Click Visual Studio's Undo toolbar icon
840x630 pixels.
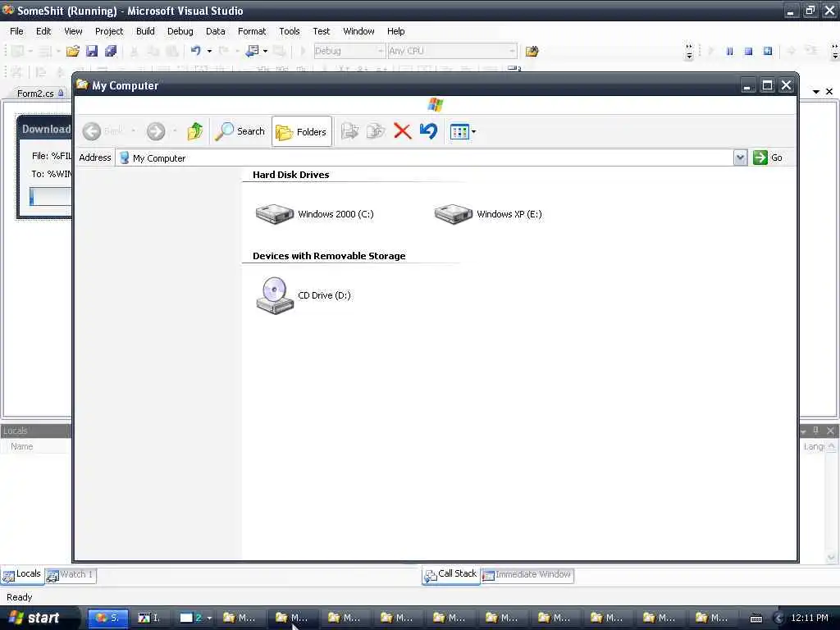click(195, 51)
